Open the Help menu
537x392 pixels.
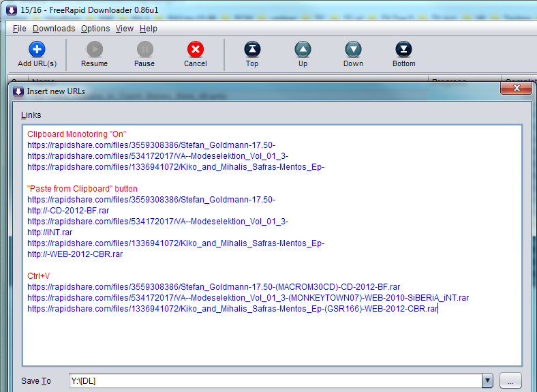(149, 29)
